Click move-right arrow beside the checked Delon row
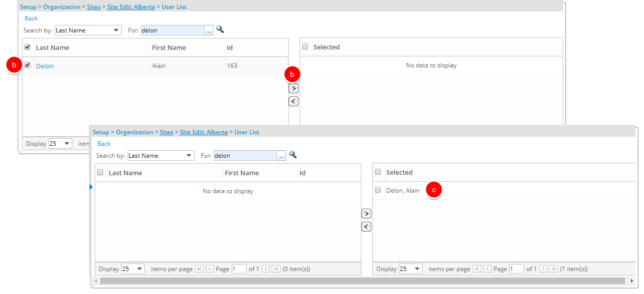 pyautogui.click(x=294, y=88)
